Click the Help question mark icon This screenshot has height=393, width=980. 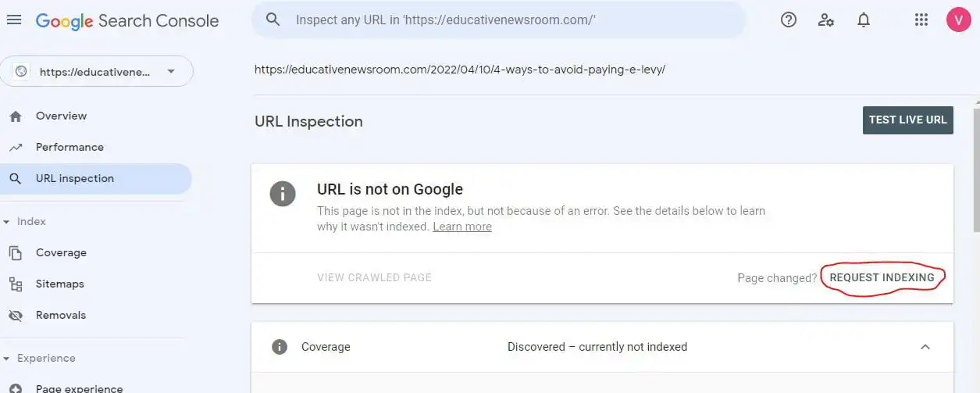pos(789,20)
